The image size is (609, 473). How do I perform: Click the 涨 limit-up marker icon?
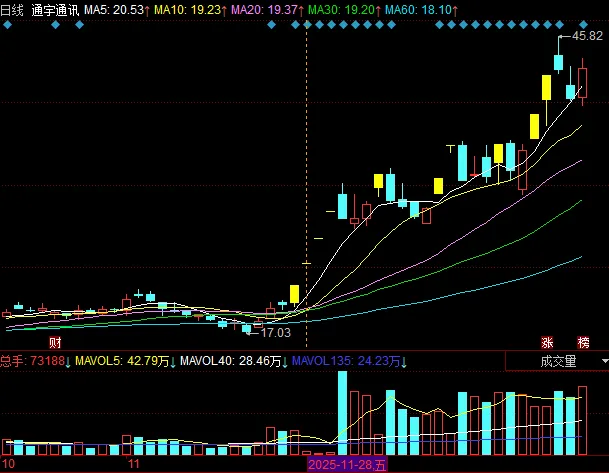pyautogui.click(x=547, y=343)
